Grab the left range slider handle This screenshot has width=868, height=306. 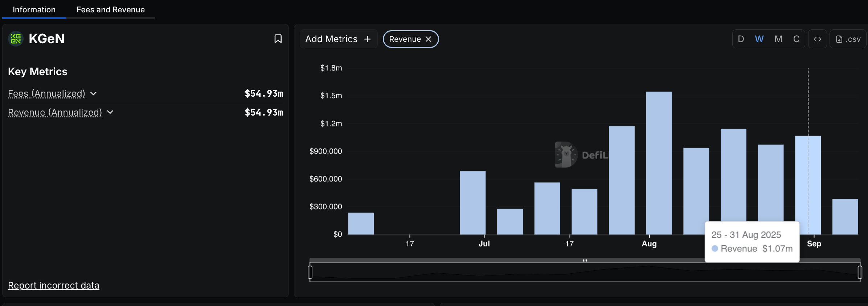click(310, 272)
